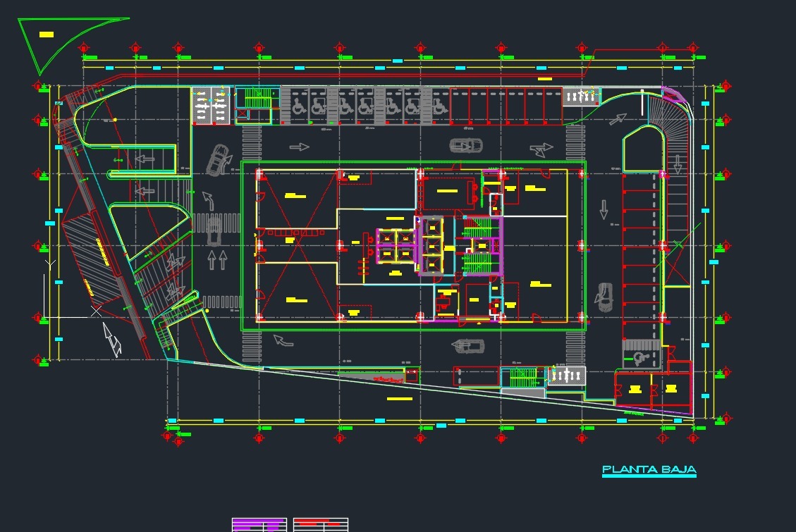Image resolution: width=796 pixels, height=532 pixels.
Task: Click the north arrow symbol
Action: coord(112,338)
